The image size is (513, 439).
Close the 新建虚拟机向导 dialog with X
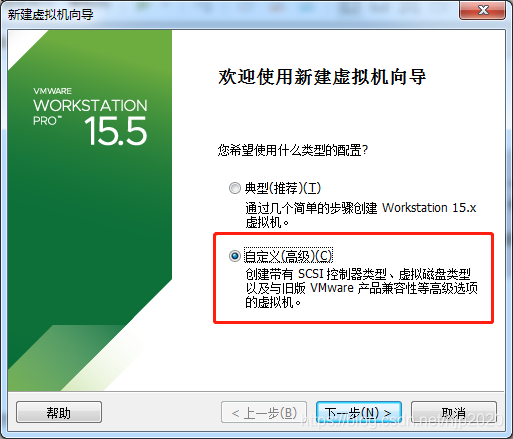482,10
